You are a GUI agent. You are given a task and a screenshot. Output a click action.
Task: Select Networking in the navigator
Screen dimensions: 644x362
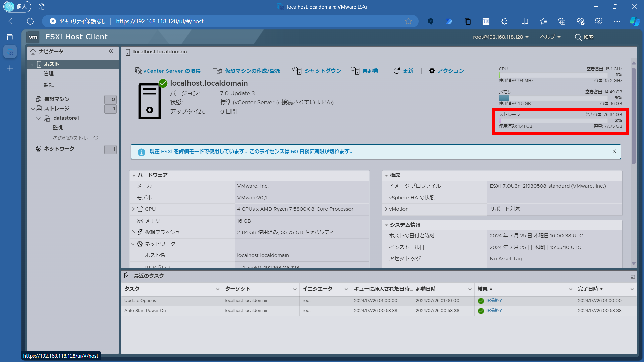[59, 149]
